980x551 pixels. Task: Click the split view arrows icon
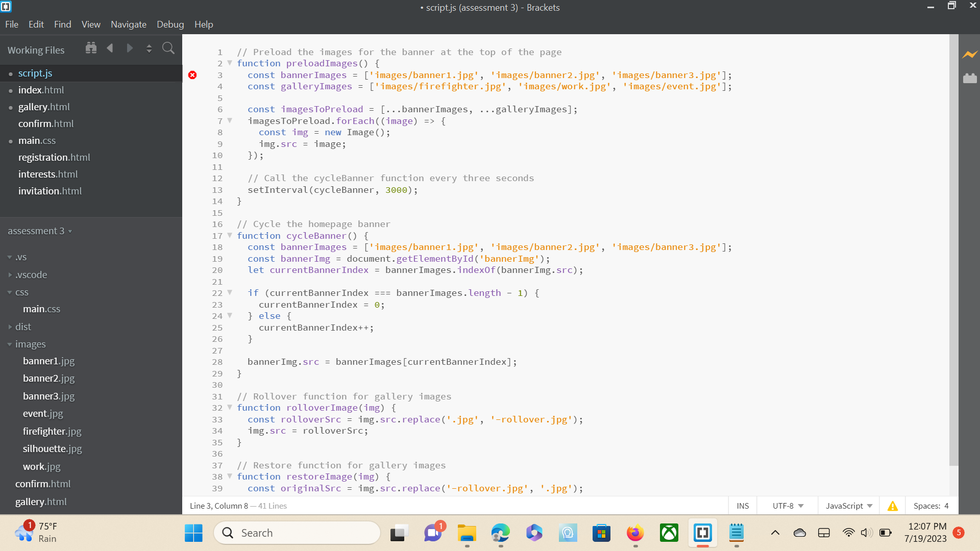point(149,48)
